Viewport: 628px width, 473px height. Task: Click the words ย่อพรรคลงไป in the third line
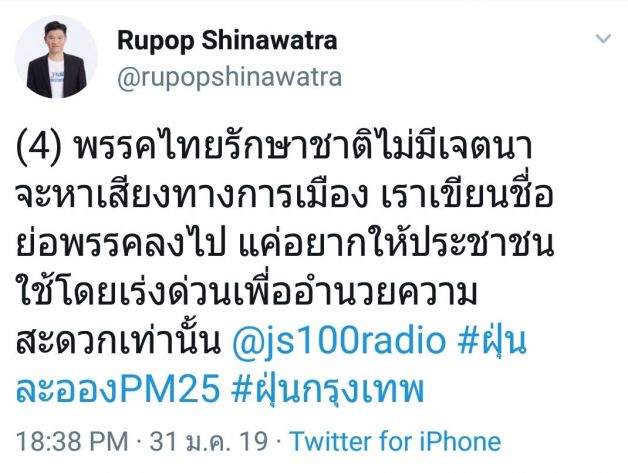(x=119, y=243)
